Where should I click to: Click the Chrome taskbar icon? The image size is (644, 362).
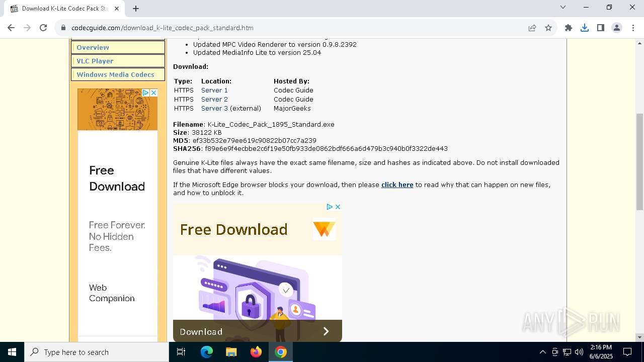[x=281, y=352]
